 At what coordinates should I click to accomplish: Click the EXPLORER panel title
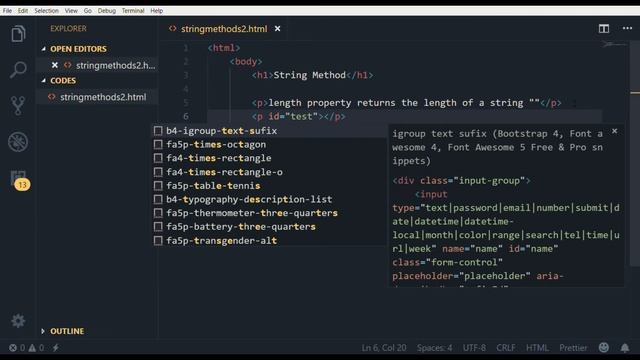click(68, 29)
